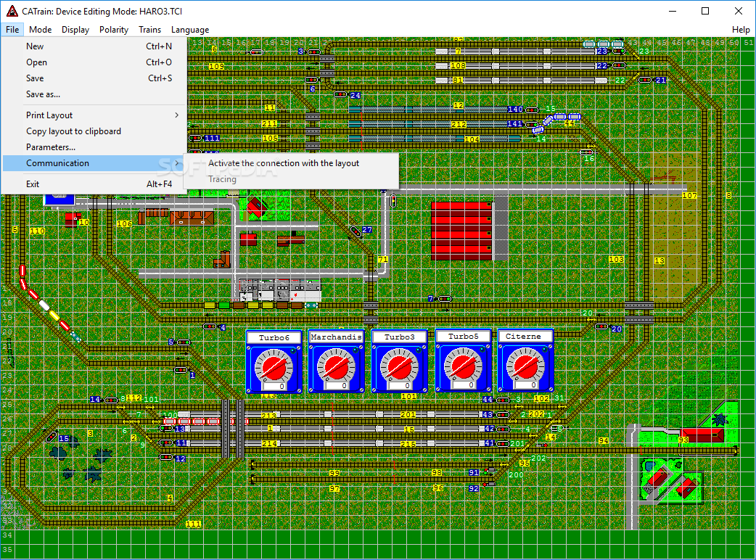Select the Turbo5 controller name label
The height and width of the screenshot is (560, 756).
point(463,336)
